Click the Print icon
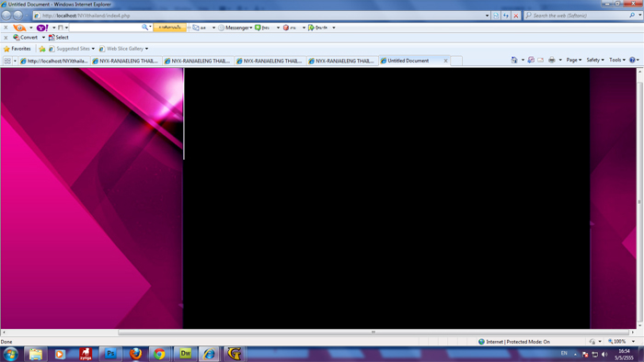The width and height of the screenshot is (644, 362). (x=552, y=60)
